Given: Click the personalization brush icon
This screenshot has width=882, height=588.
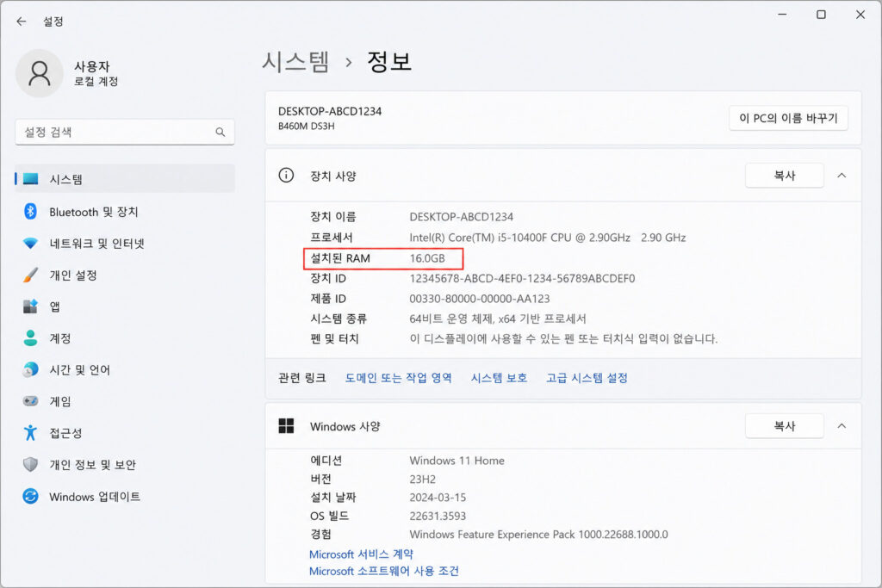Looking at the screenshot, I should click(x=30, y=275).
